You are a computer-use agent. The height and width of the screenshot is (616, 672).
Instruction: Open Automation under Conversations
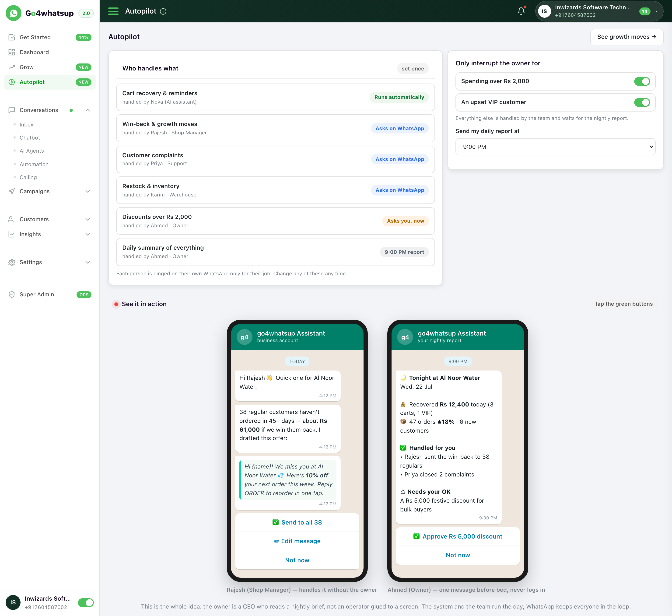click(x=34, y=164)
